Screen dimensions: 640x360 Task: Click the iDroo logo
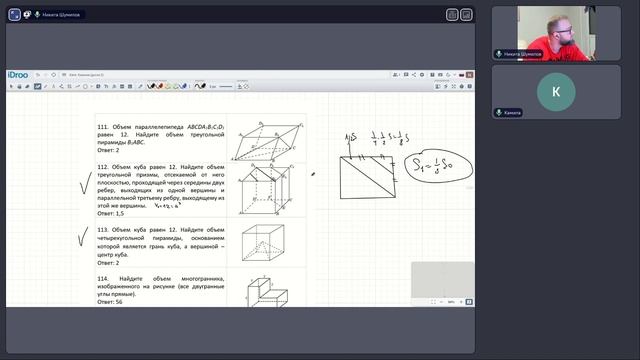(x=18, y=75)
